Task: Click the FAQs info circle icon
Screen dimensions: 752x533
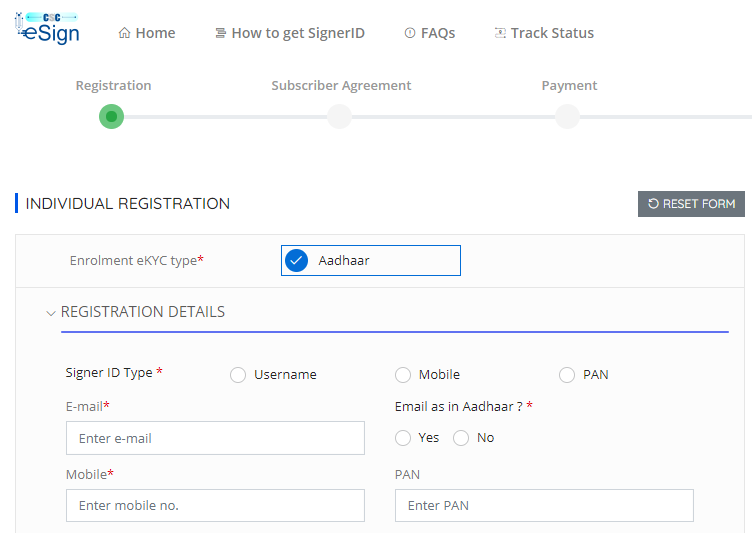Action: [410, 33]
